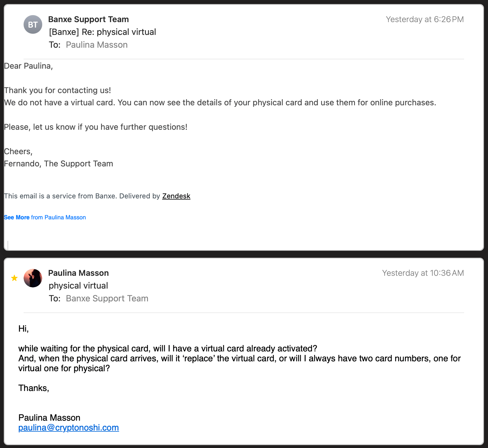Click the question about virtual card activation
The height and width of the screenshot is (448, 488).
(168, 349)
